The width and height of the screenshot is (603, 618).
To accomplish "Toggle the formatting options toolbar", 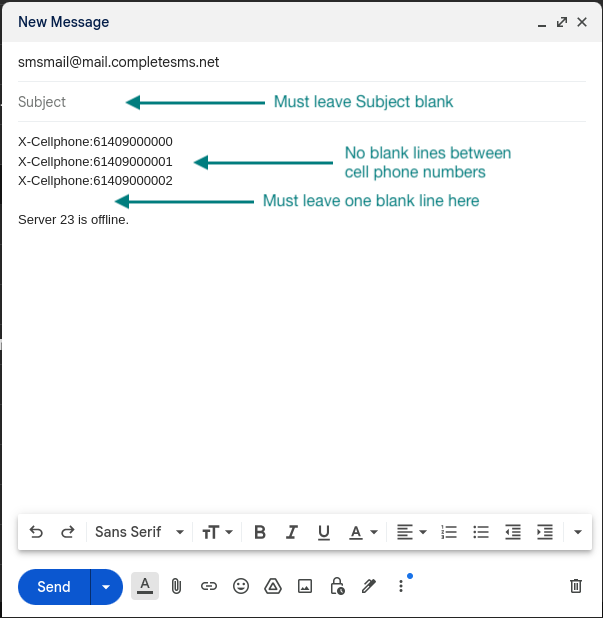I will 145,586.
